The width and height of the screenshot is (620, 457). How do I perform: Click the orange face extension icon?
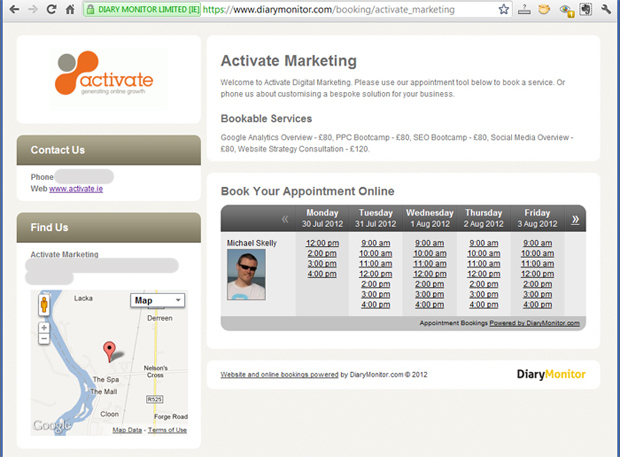(x=544, y=9)
